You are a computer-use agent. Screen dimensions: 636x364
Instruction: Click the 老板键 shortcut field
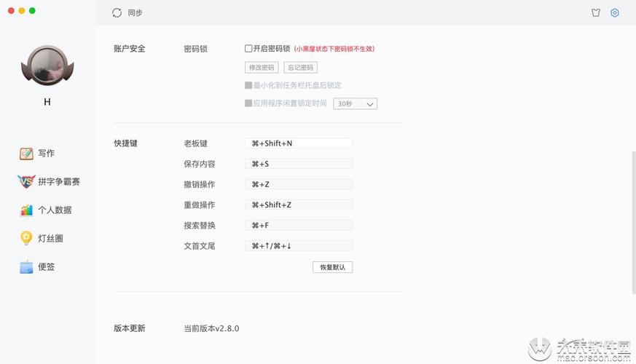pyautogui.click(x=299, y=143)
